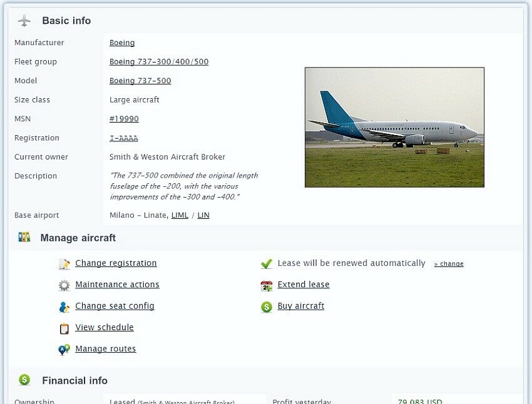This screenshot has height=404, width=532.
Task: Open the LIN airport code link
Action: point(203,215)
